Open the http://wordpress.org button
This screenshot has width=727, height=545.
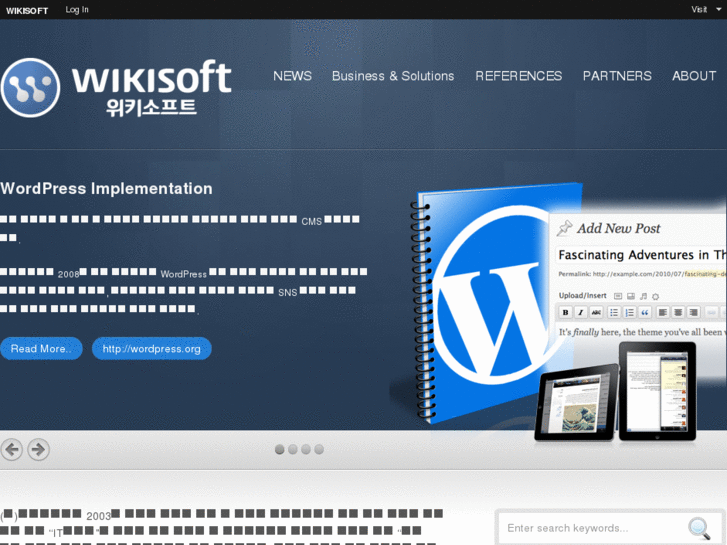pyautogui.click(x=152, y=348)
